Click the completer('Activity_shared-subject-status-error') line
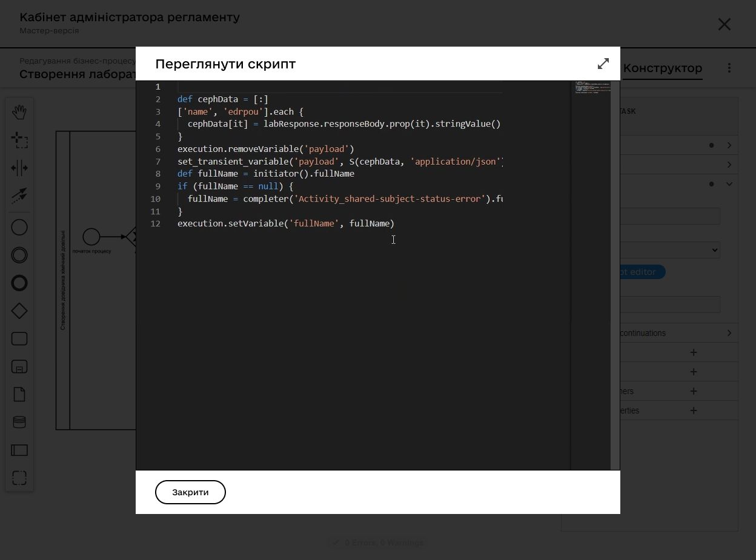The width and height of the screenshot is (756, 560). 345,199
